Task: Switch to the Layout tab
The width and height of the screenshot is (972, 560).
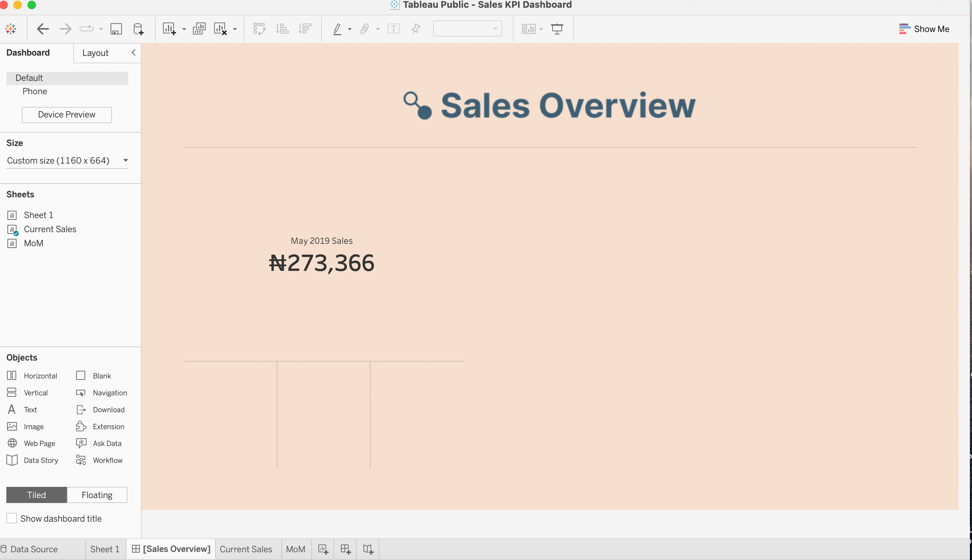Action: tap(95, 53)
